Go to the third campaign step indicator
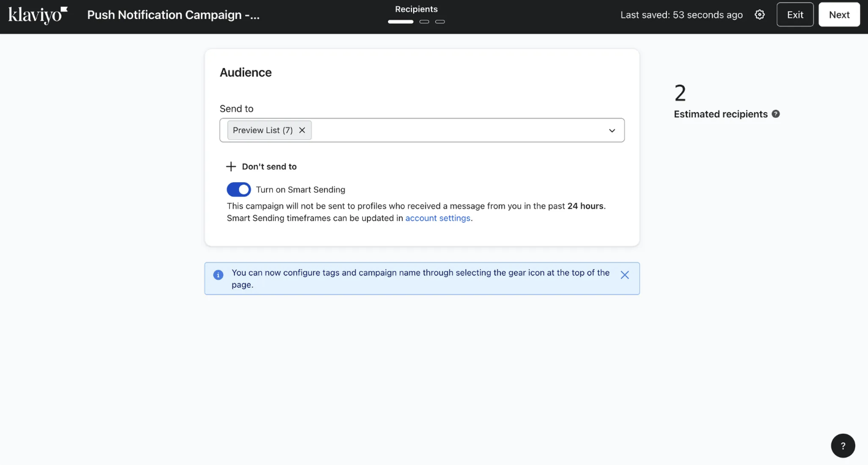This screenshot has height=465, width=868. (440, 21)
